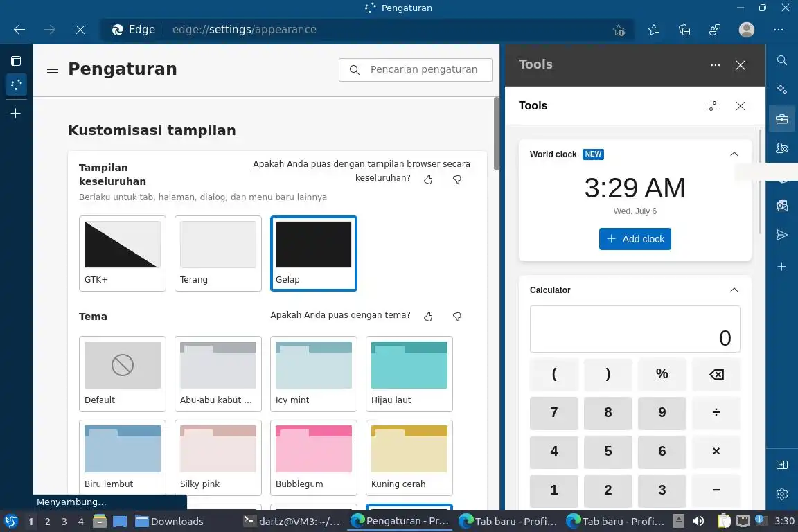This screenshot has width=798, height=532.
Task: Click the calculator 7 key
Action: click(x=554, y=413)
